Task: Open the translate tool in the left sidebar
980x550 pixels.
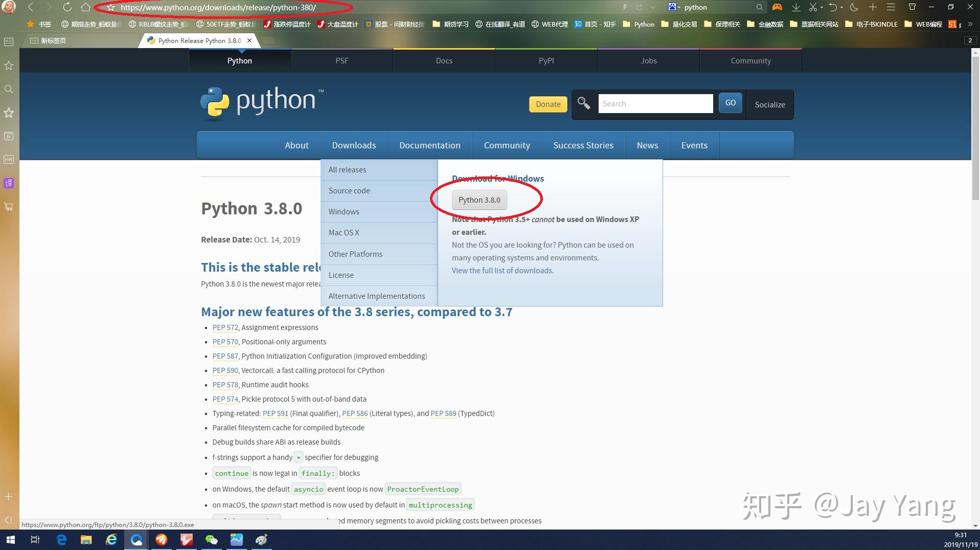Action: pyautogui.click(x=8, y=183)
